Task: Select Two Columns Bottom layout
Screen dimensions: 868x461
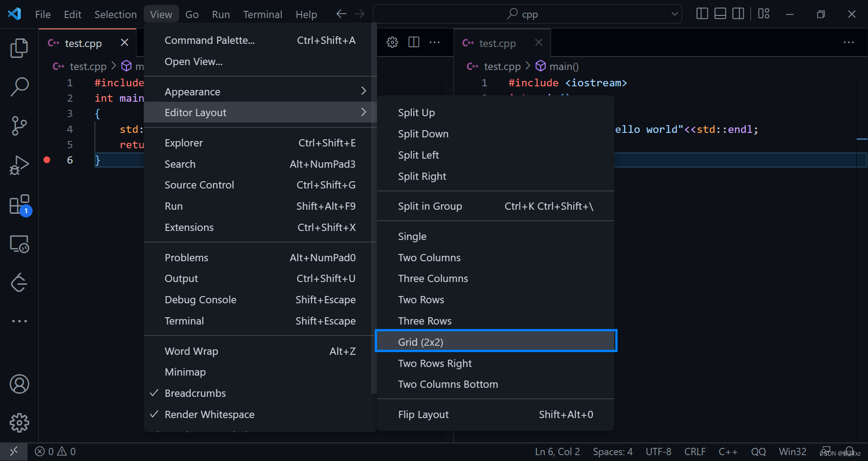Action: [495, 384]
